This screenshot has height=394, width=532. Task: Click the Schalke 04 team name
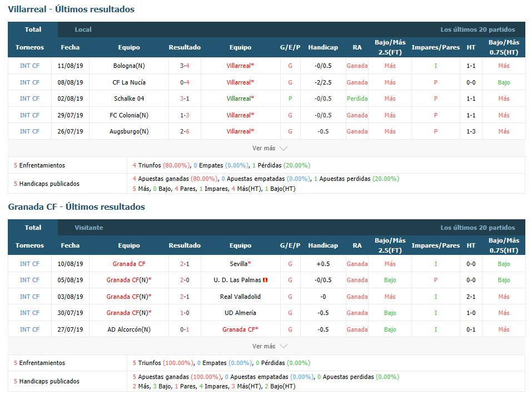click(129, 98)
